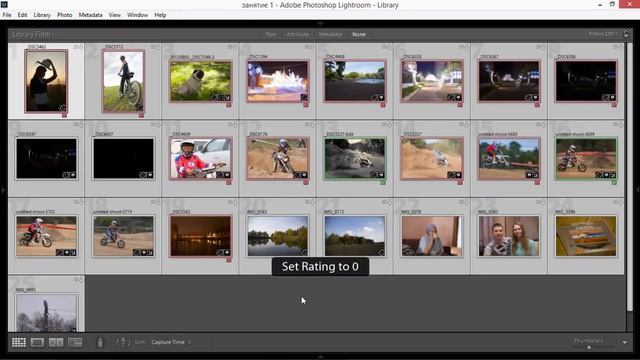Open the Metadata menu in the menu bar
The width and height of the screenshot is (640, 360).
[91, 15]
